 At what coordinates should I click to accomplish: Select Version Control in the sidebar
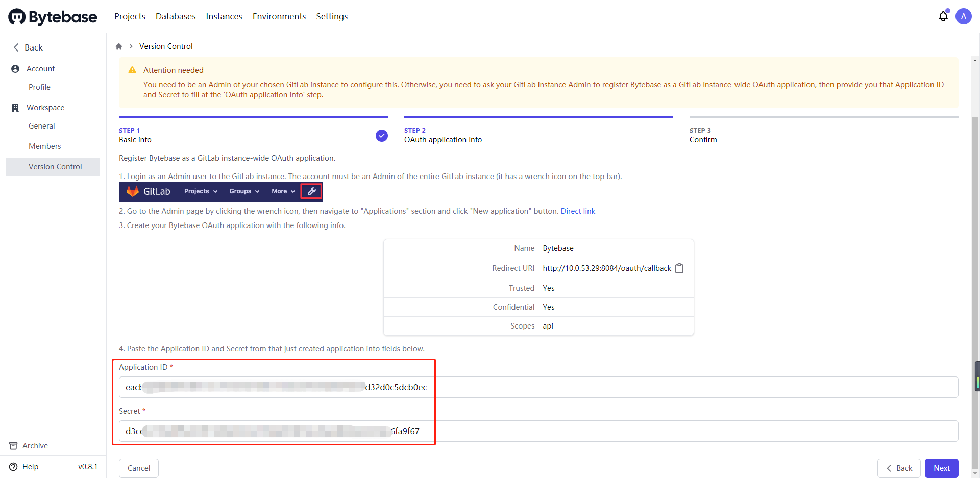point(53,167)
